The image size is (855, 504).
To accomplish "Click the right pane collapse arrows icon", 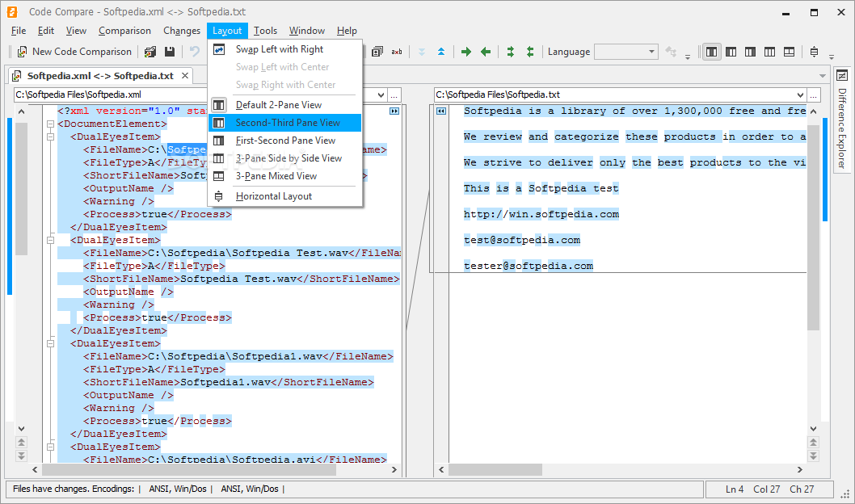I will pos(441,111).
